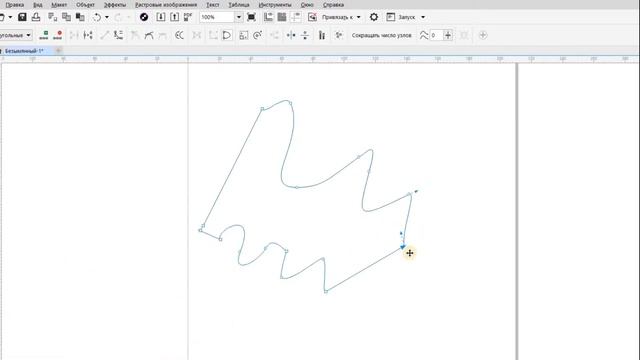Click the Export icon with up arrow
The image size is (640, 360).
click(174, 17)
